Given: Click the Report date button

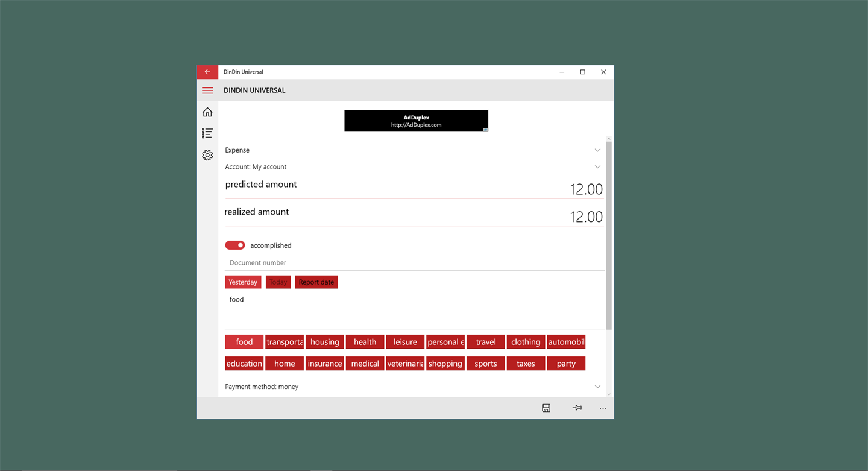Looking at the screenshot, I should pos(316,282).
